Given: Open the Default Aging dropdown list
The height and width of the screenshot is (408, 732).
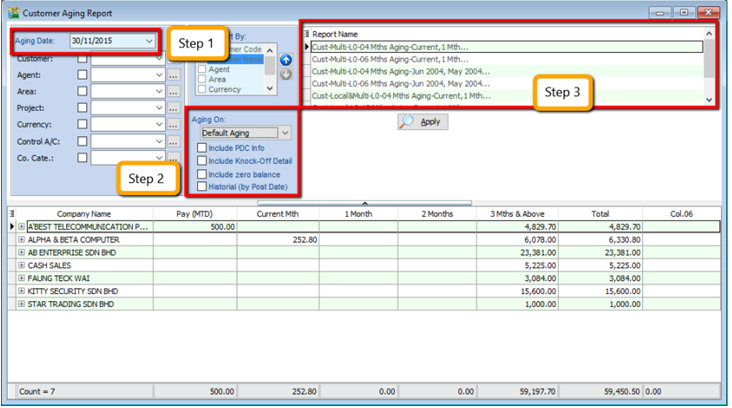Looking at the screenshot, I should 284,132.
